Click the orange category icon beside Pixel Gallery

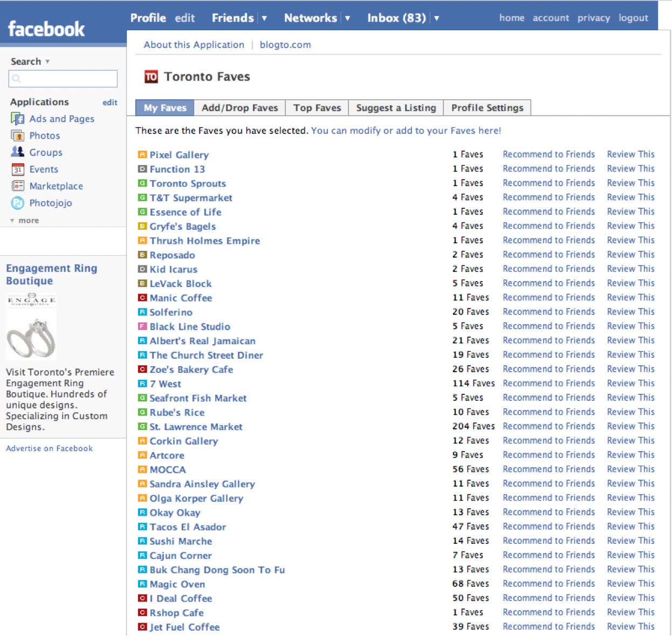click(142, 155)
